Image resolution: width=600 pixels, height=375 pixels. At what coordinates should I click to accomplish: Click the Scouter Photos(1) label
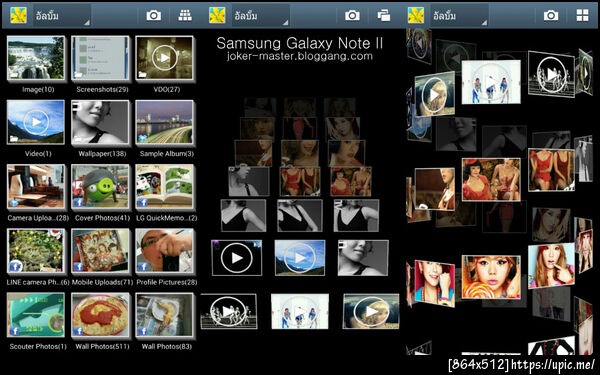38,347
